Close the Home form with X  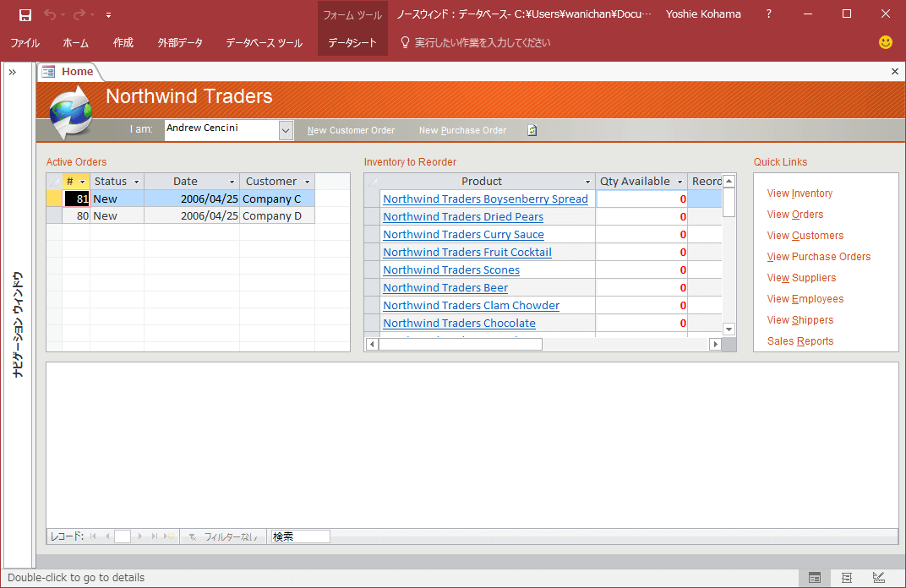coord(894,72)
